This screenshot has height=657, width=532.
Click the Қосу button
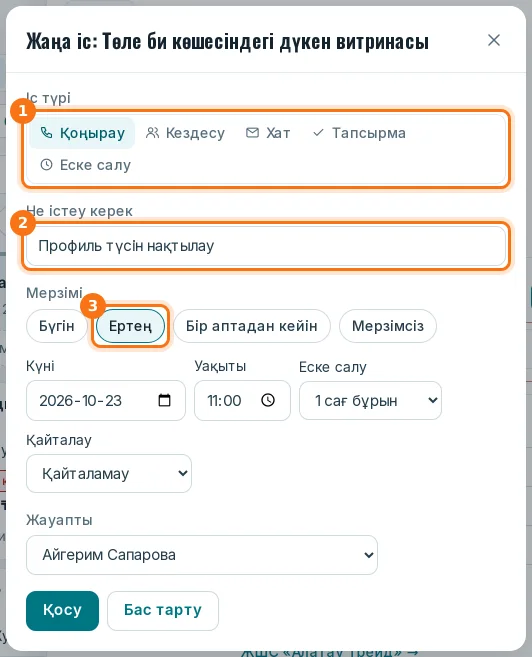point(62,610)
